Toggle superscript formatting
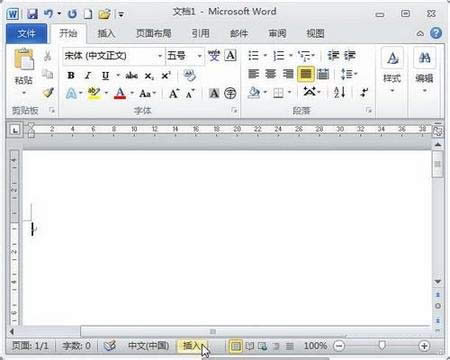Image resolution: width=450 pixels, height=360 pixels. (x=166, y=76)
